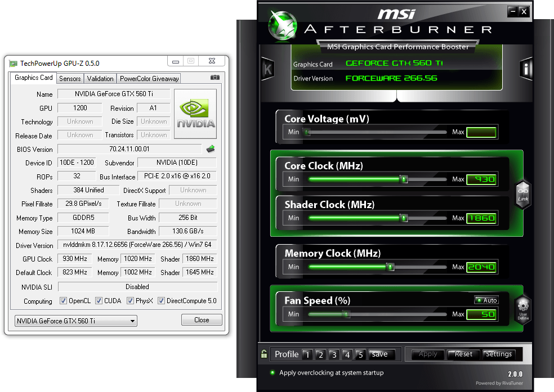Viewport: 554px width, 392px height.
Task: Select Afterburner profile 1
Action: 307,354
